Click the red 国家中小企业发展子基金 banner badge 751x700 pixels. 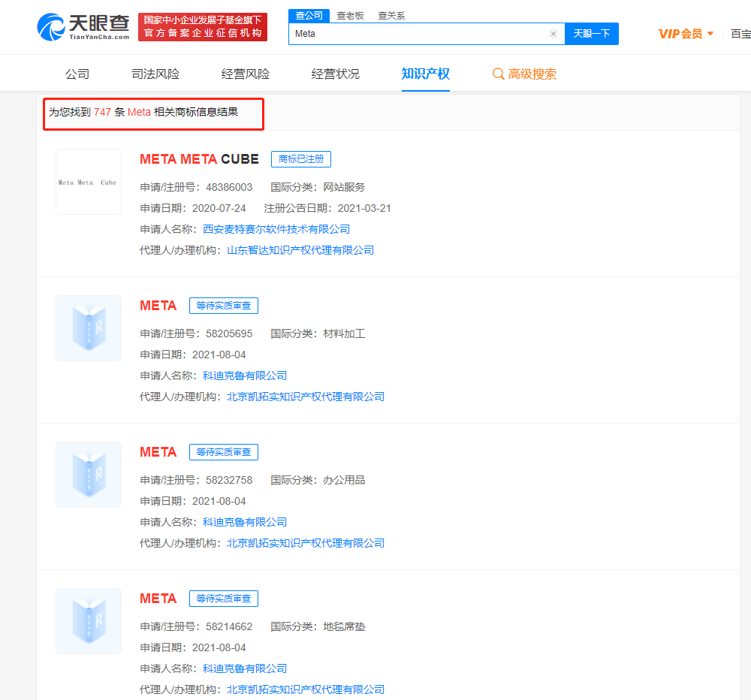(202, 27)
